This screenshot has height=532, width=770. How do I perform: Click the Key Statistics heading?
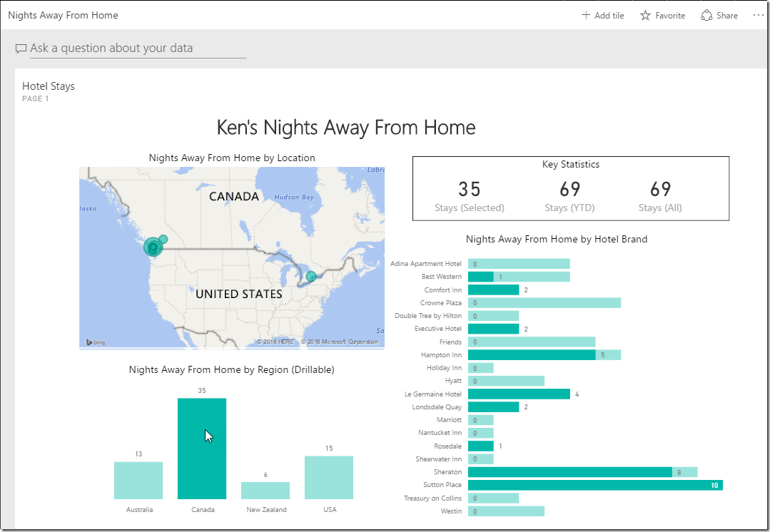pyautogui.click(x=571, y=165)
